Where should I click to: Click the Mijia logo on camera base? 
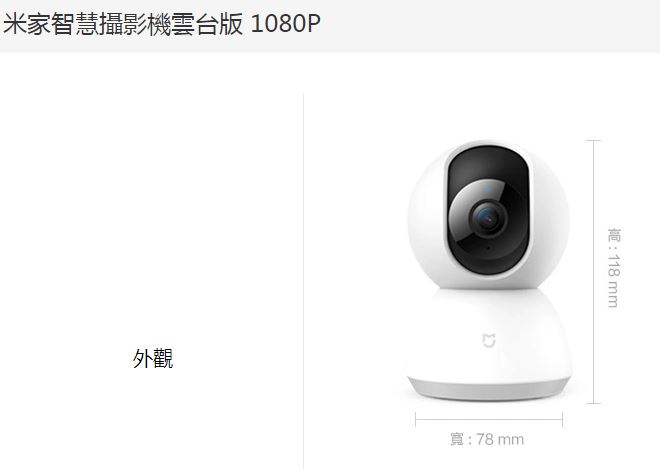489,340
